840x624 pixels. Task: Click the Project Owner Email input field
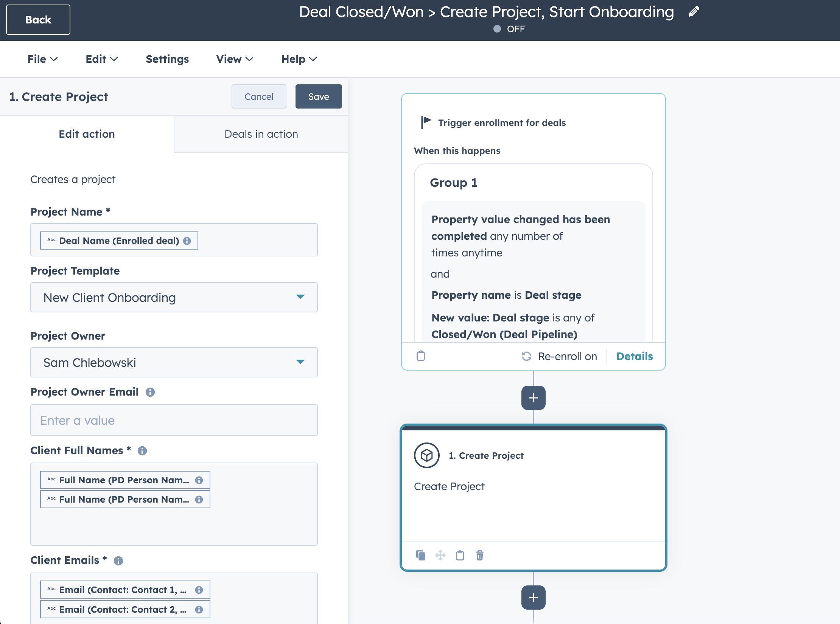(174, 420)
